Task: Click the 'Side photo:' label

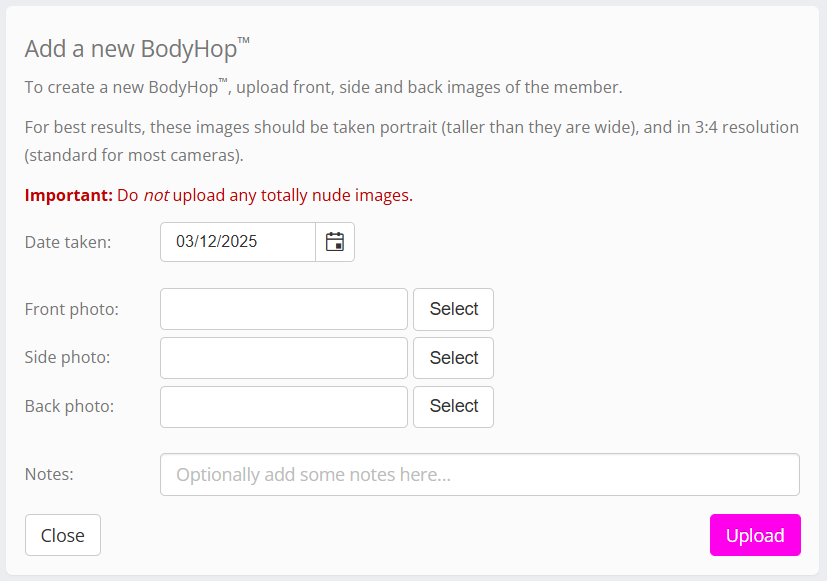Action: [68, 358]
